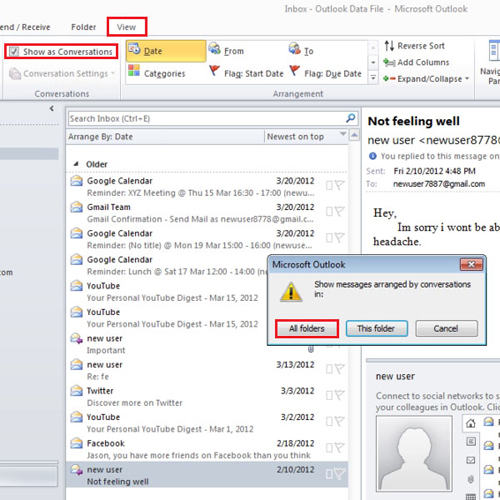This screenshot has width=500, height=500.
Task: Click the home icon in People Pane
Action: pyautogui.click(x=471, y=424)
